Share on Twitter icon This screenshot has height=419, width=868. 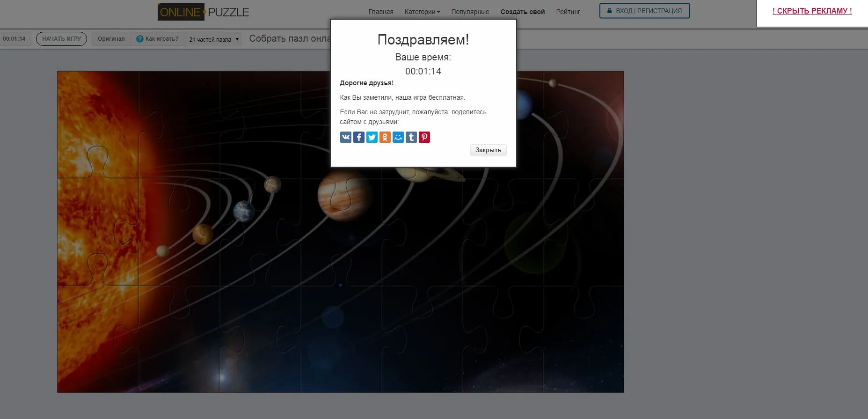click(372, 137)
